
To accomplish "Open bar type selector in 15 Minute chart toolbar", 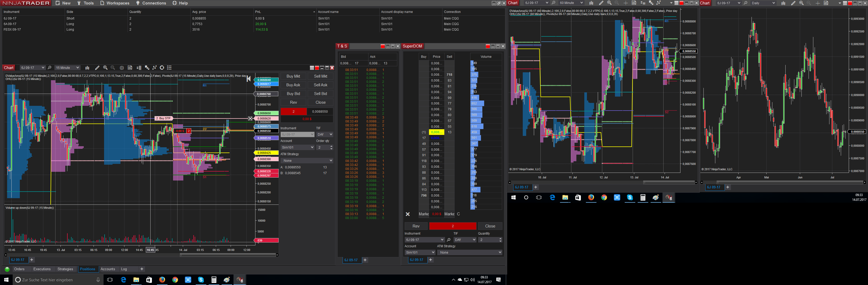I will tap(87, 68).
